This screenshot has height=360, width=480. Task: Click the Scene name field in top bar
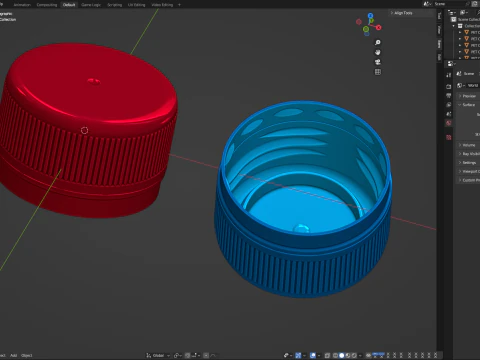tap(449, 4)
